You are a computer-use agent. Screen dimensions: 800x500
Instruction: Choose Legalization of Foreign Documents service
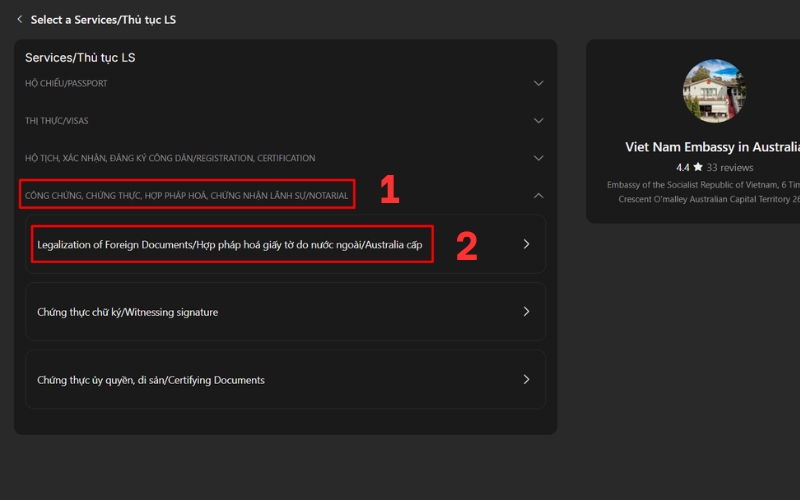[230, 244]
